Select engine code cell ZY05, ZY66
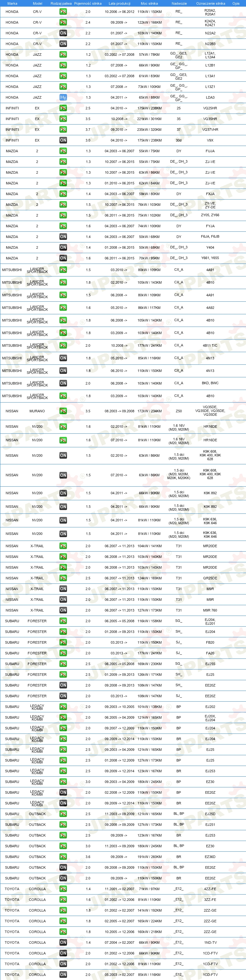The image size is (246, 980). [210, 215]
